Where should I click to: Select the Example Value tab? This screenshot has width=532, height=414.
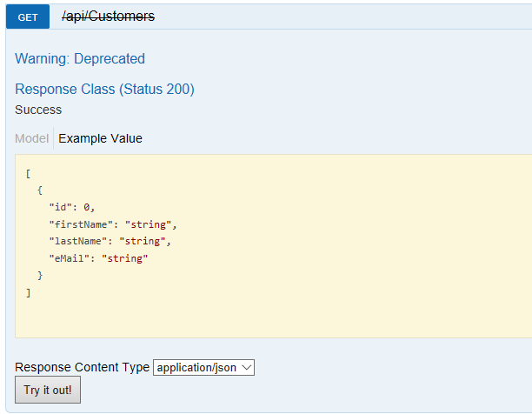(x=100, y=138)
